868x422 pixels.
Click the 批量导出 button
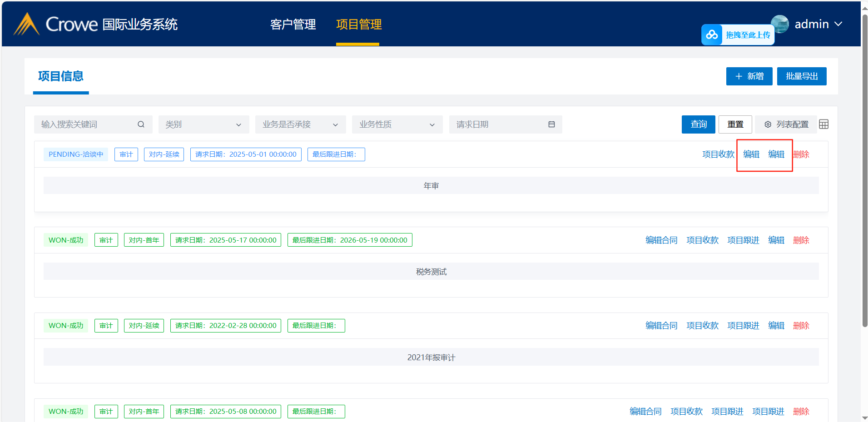tap(801, 76)
